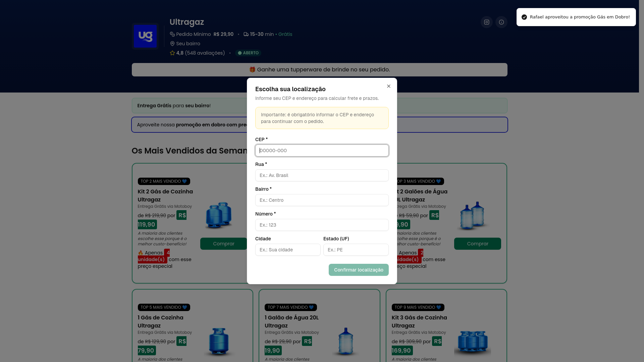Click the Ultragaz store name heading

[186, 22]
